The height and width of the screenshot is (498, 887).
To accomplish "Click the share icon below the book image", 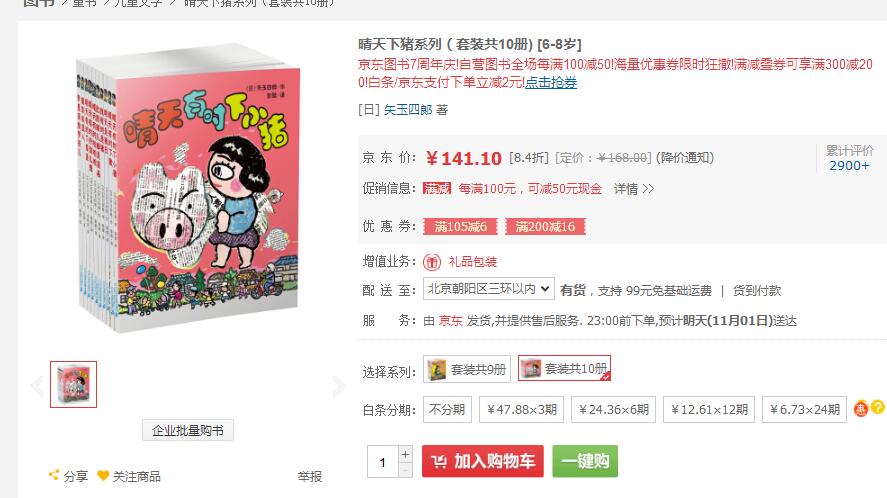I will 54,475.
